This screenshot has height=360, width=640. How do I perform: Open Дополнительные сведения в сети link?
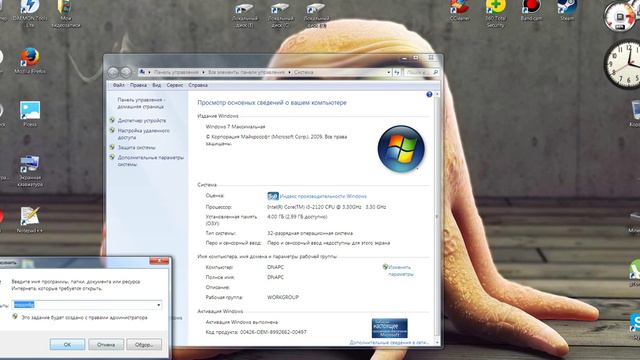(x=389, y=342)
